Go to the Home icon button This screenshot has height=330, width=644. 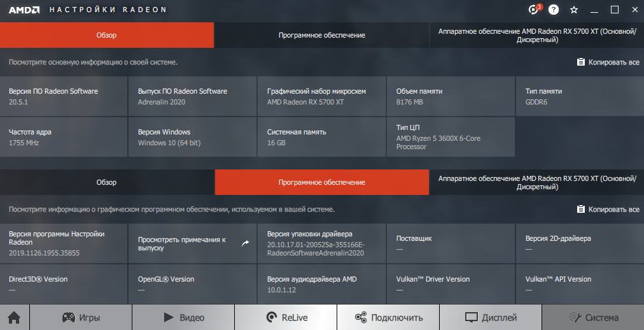(x=15, y=317)
